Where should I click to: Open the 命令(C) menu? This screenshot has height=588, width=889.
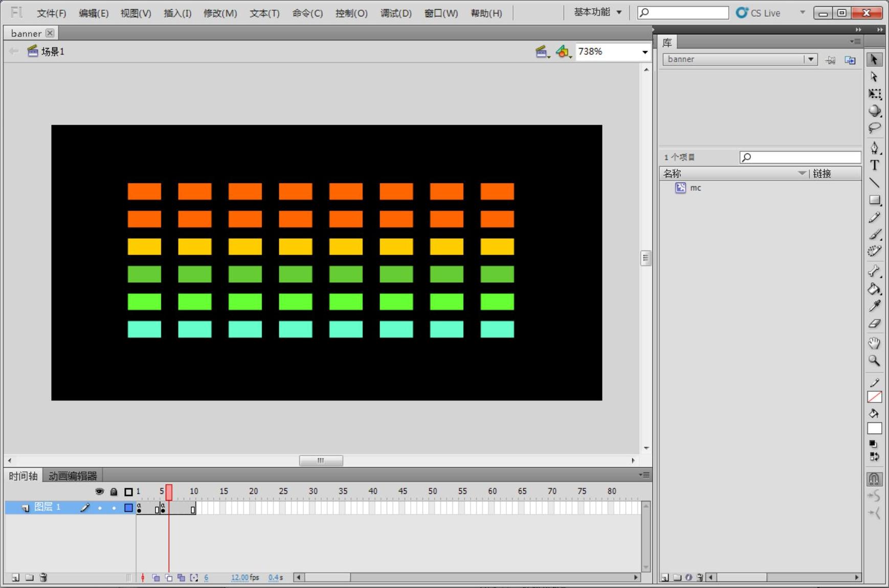click(307, 13)
